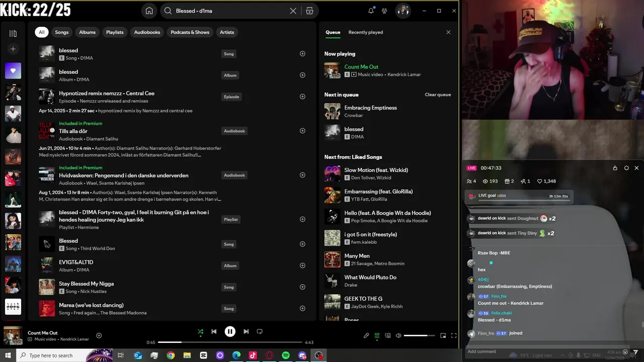Switch to the Recently played tab

tap(366, 32)
